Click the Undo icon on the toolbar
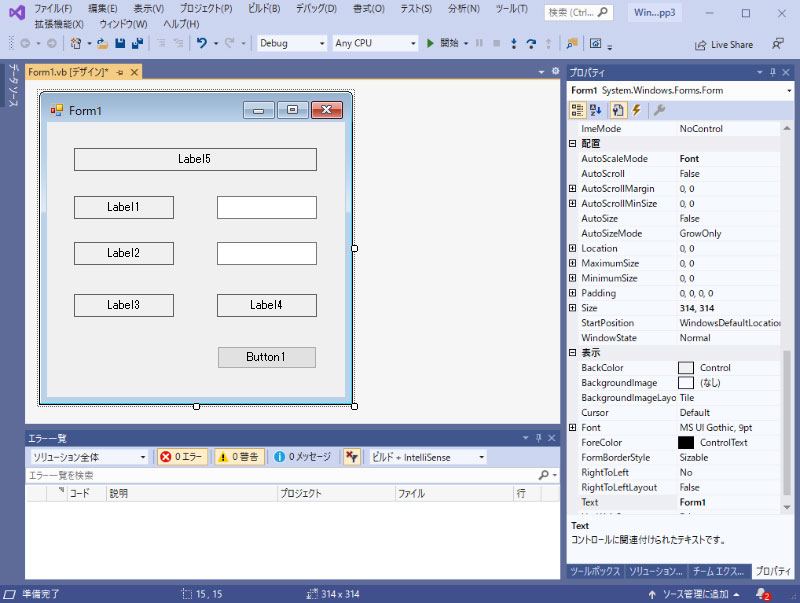 (202, 44)
